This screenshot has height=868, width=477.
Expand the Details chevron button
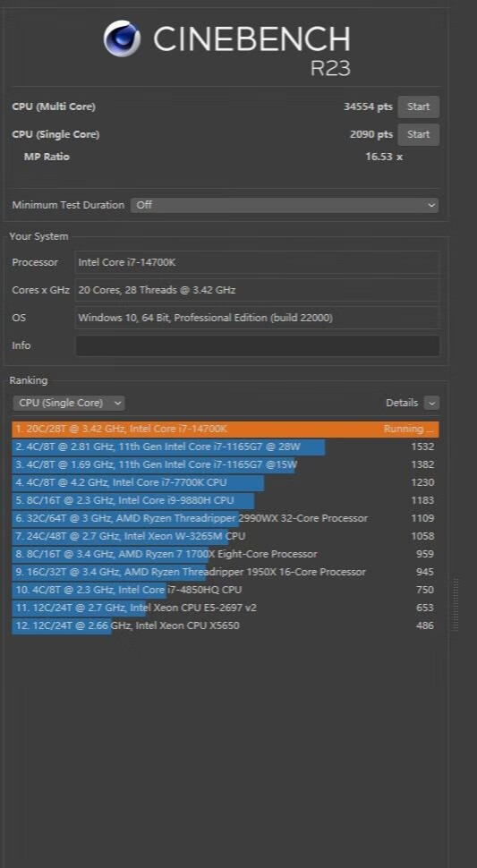click(431, 403)
